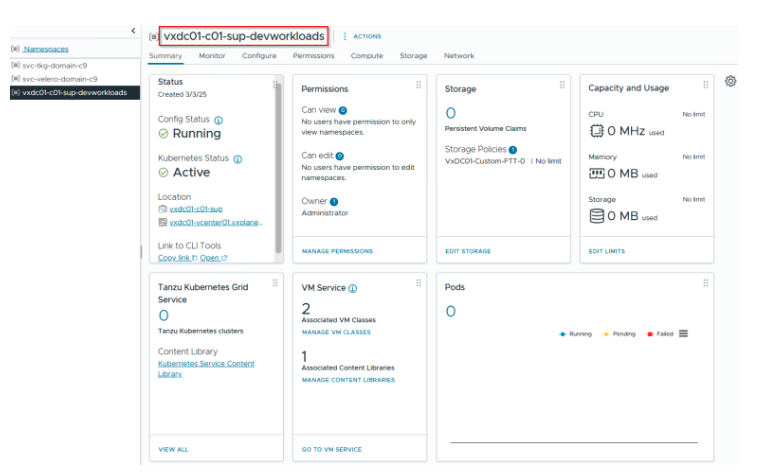
Task: Click the Storage card drag handle icon
Action: (x=562, y=85)
